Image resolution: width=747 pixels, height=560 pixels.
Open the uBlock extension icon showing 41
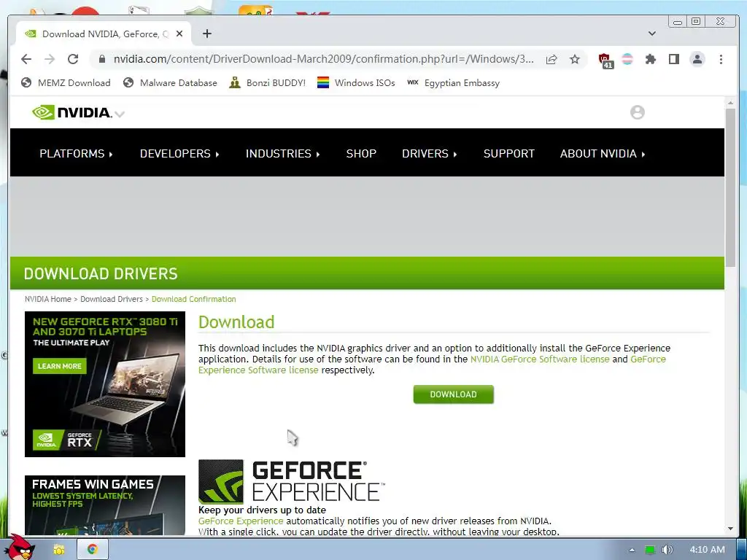point(605,61)
